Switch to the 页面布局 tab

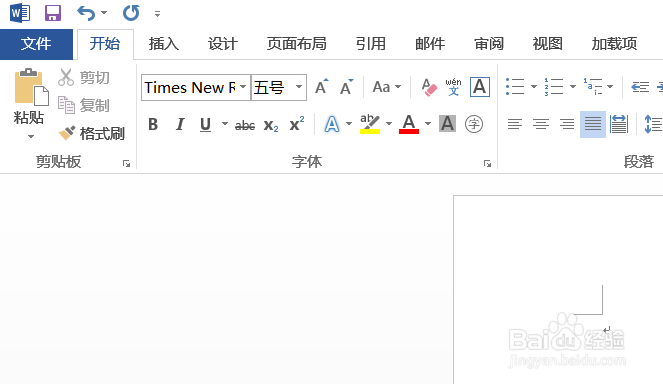coord(296,44)
